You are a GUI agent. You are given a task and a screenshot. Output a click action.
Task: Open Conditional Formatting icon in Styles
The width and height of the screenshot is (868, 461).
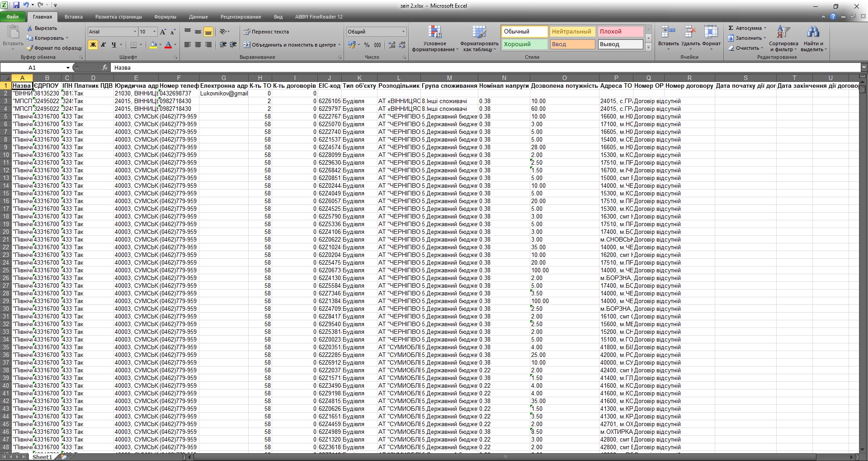(434, 32)
